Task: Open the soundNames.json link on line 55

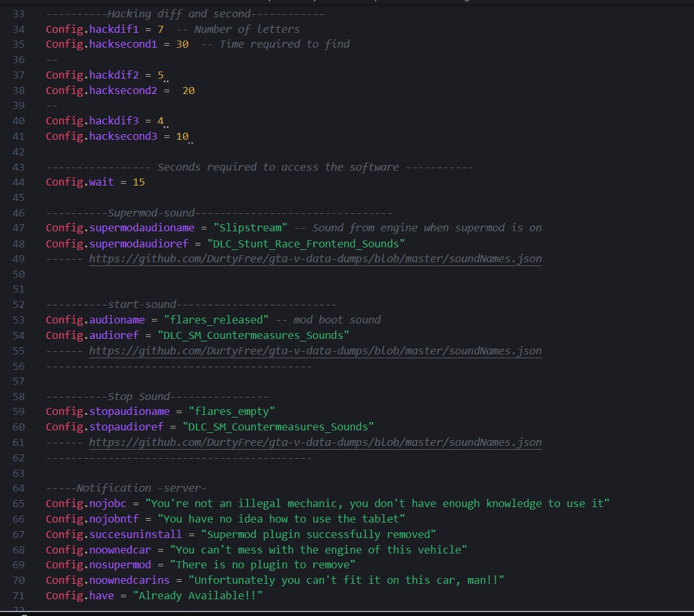Action: (x=315, y=351)
